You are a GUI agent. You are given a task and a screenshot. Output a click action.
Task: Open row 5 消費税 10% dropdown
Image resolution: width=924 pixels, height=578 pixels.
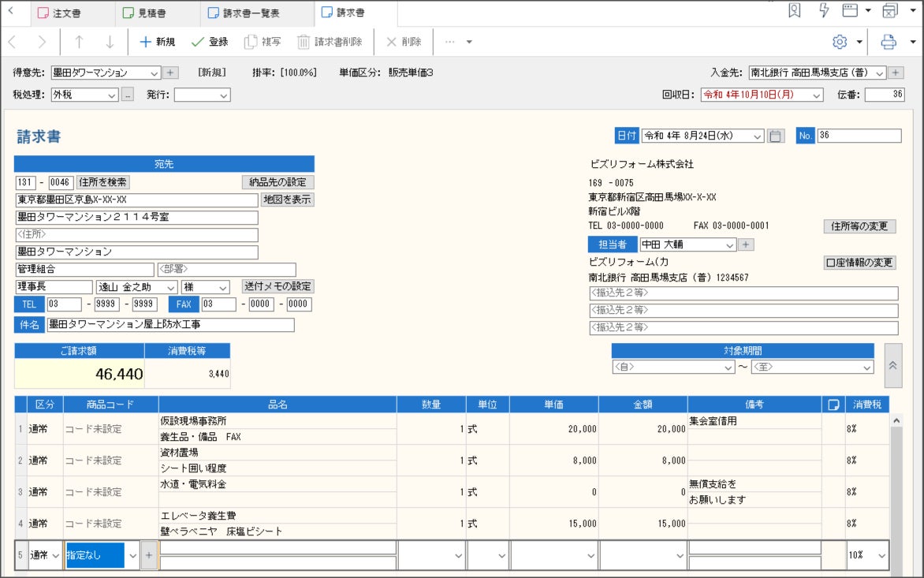click(x=881, y=555)
